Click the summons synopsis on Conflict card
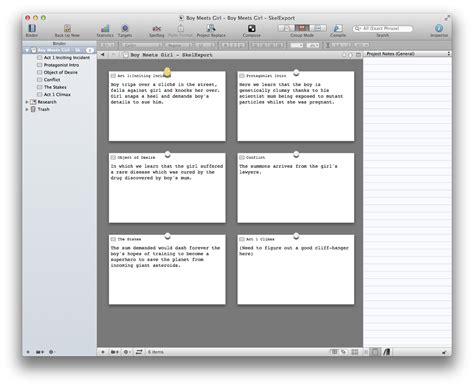 (x=288, y=169)
